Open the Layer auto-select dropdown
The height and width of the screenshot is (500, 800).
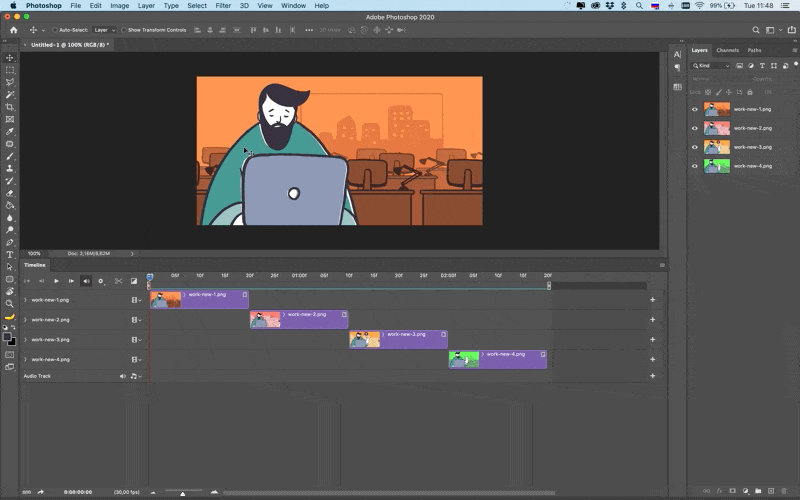point(104,30)
